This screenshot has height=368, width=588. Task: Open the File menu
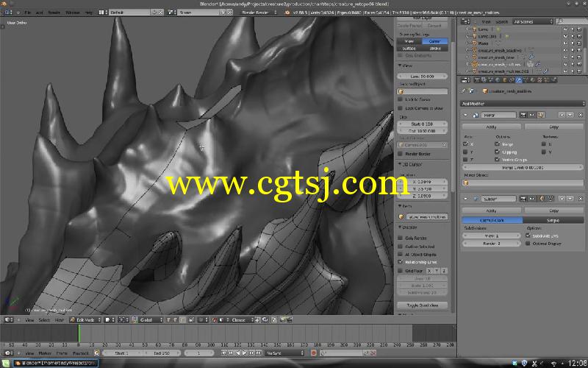[27, 13]
